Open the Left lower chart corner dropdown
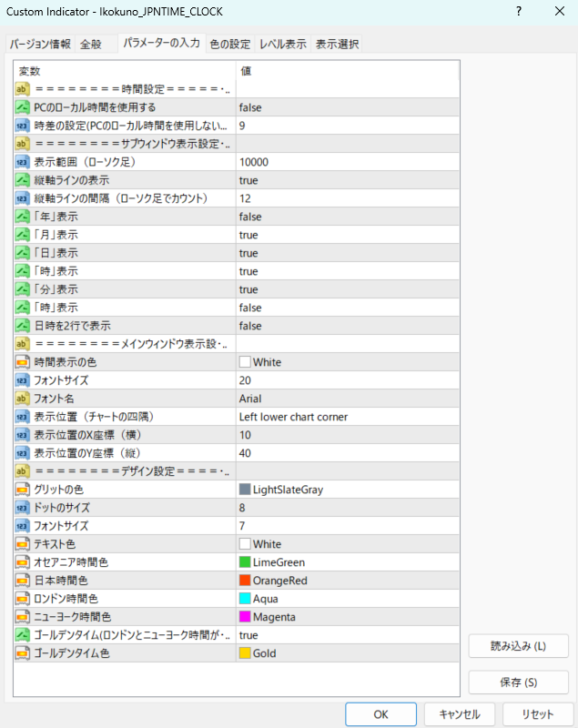 (346, 417)
